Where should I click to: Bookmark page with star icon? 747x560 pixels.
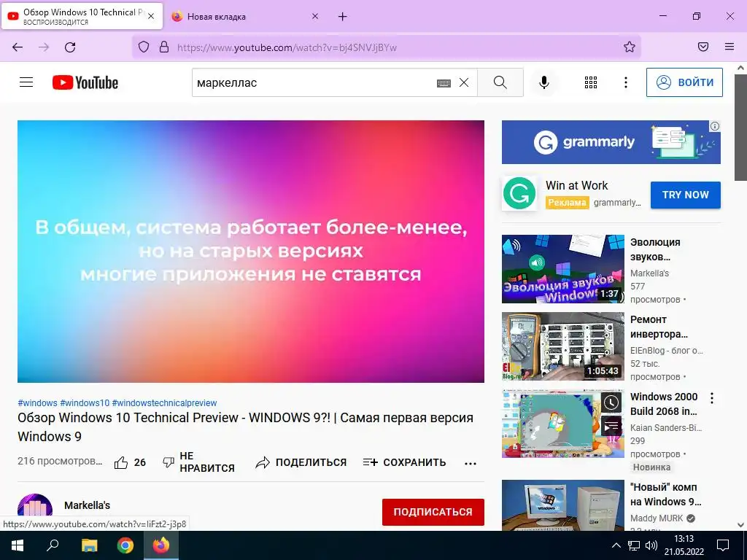(630, 47)
